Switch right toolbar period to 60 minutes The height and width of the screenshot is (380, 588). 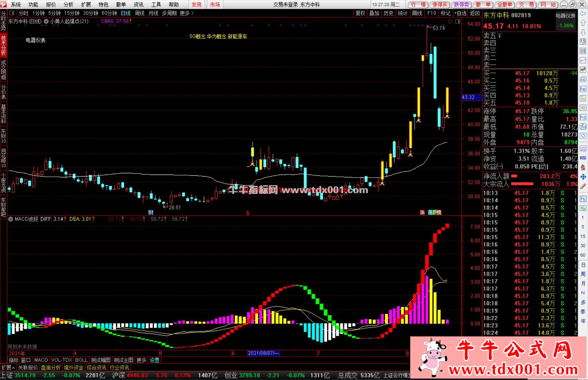tap(583, 255)
